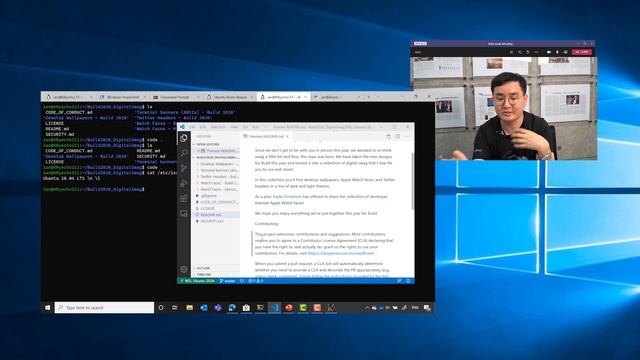Open Microsoft Edge from taskbar

click(232, 308)
